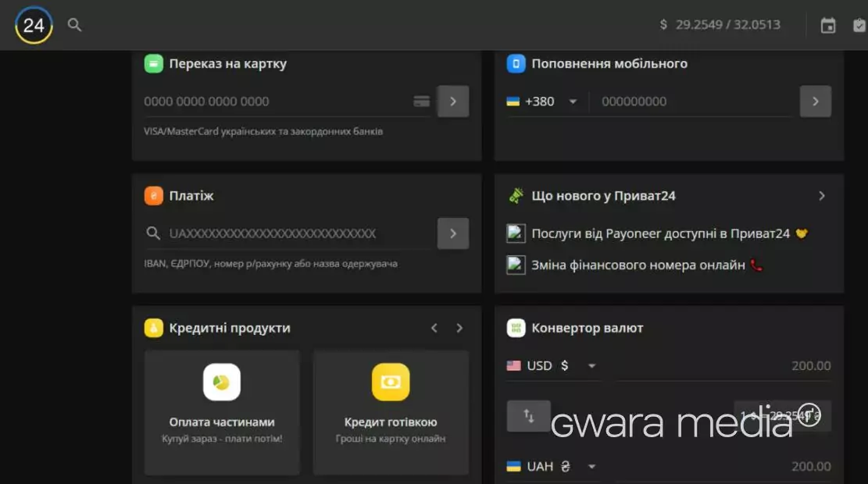Expand the UAH currency dropdown
Screen dimensions: 868x484
pyautogui.click(x=591, y=467)
